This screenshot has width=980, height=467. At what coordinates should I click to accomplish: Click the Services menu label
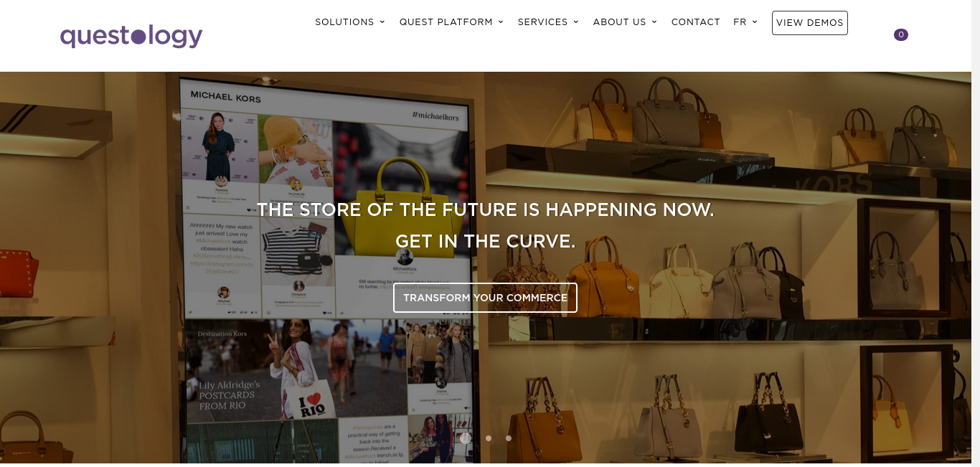(543, 22)
